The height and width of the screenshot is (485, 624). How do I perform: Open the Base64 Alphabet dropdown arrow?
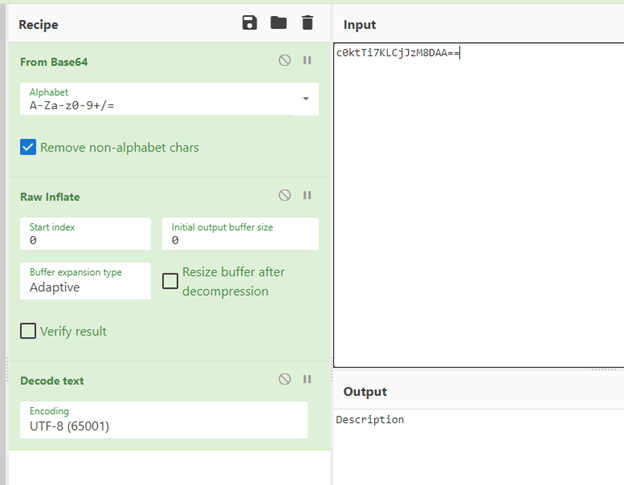click(x=306, y=99)
